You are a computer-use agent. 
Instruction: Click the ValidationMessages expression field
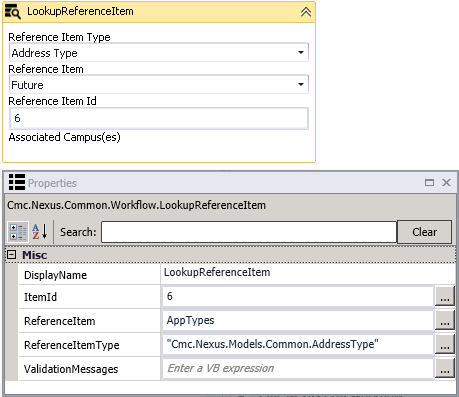click(298, 368)
